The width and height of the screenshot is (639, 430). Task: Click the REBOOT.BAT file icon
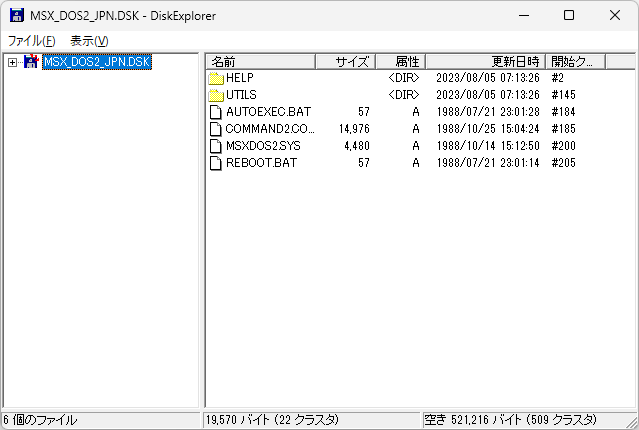tap(216, 163)
